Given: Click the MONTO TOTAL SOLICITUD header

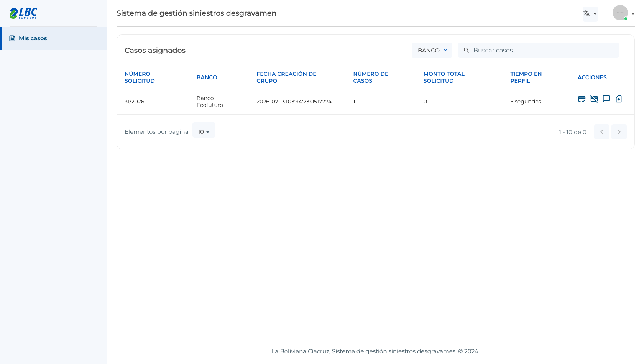Looking at the screenshot, I should click(x=444, y=77).
